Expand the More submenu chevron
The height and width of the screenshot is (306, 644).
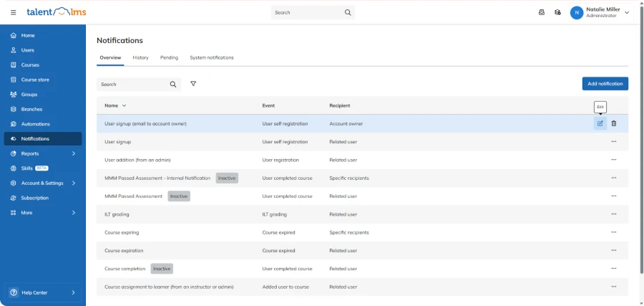pos(74,213)
